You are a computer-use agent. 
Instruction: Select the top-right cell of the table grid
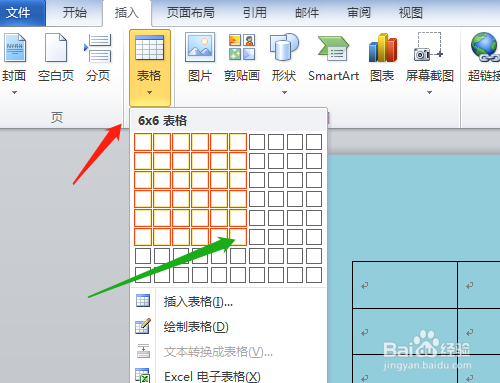tap(314, 142)
